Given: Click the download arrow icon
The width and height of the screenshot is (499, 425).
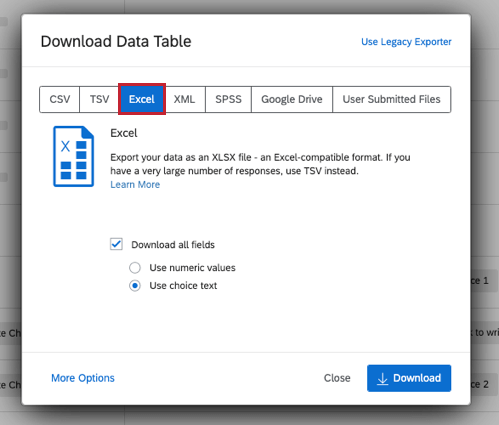Looking at the screenshot, I should [382, 379].
